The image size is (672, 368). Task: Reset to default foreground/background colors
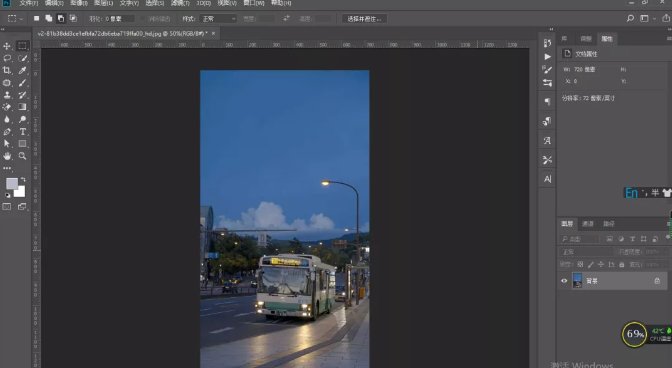pos(7,195)
